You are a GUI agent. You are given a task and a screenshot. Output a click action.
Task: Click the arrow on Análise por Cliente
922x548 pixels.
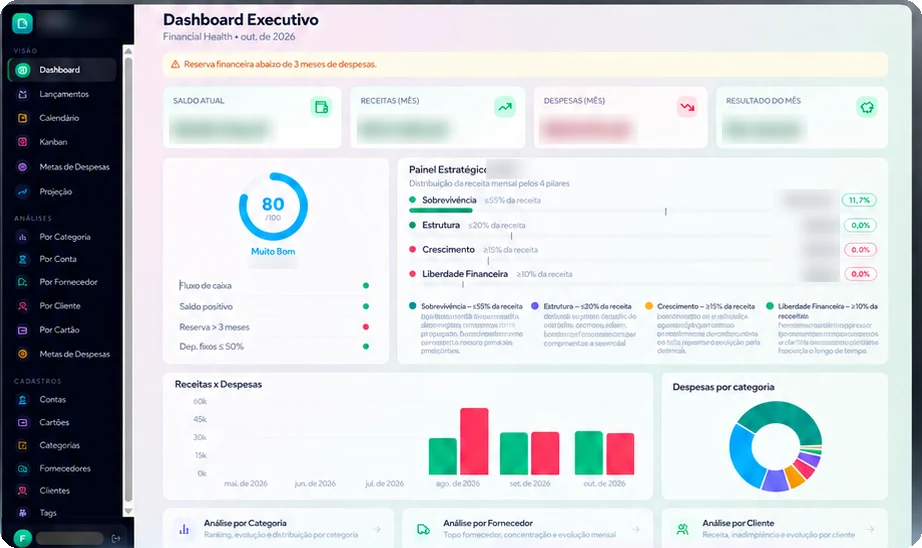point(870,529)
